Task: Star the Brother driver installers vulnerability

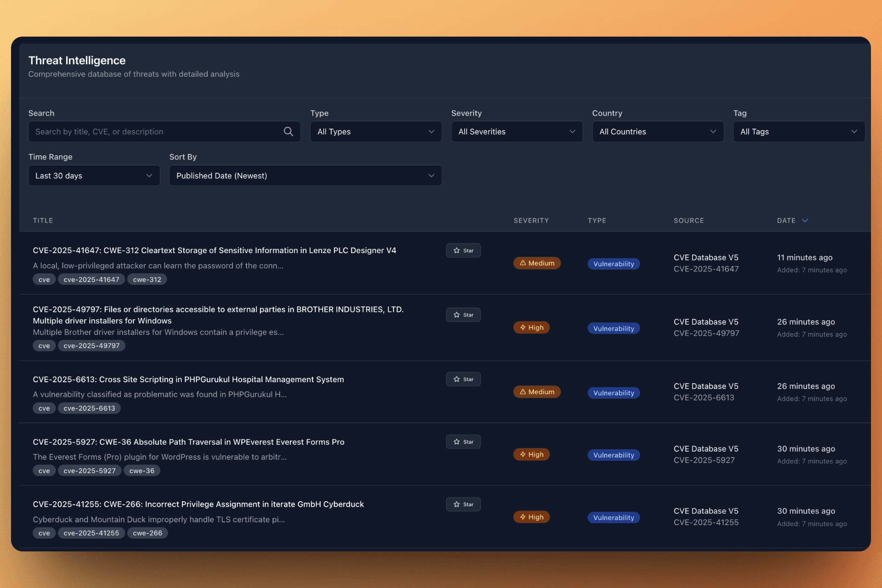Action: (x=463, y=315)
